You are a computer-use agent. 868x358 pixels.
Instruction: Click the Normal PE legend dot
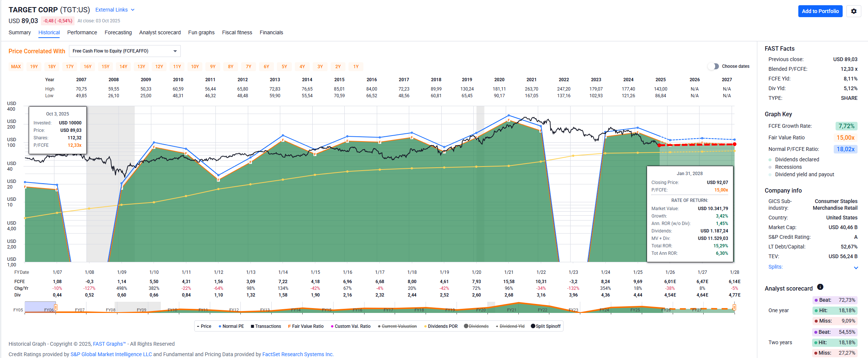220,326
